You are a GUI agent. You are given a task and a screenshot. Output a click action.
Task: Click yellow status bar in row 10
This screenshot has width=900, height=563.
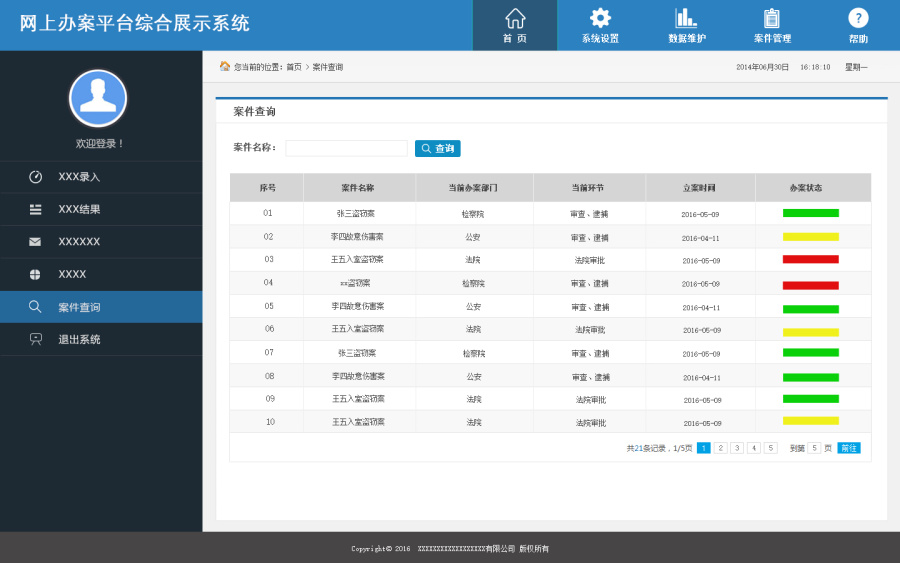810,421
